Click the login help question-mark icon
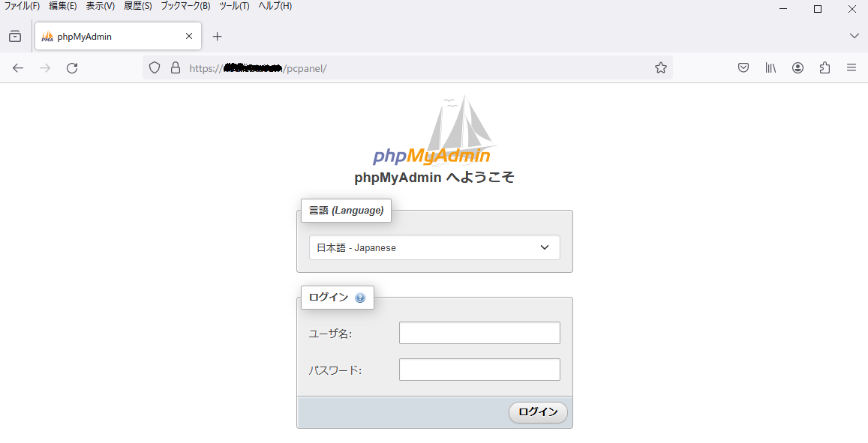 click(360, 298)
